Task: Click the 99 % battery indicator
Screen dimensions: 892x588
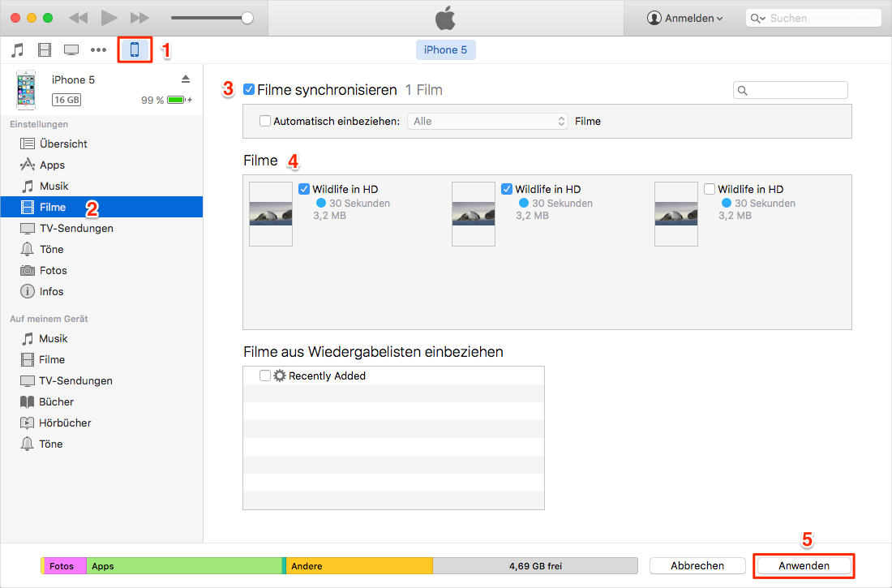Action: pos(166,101)
